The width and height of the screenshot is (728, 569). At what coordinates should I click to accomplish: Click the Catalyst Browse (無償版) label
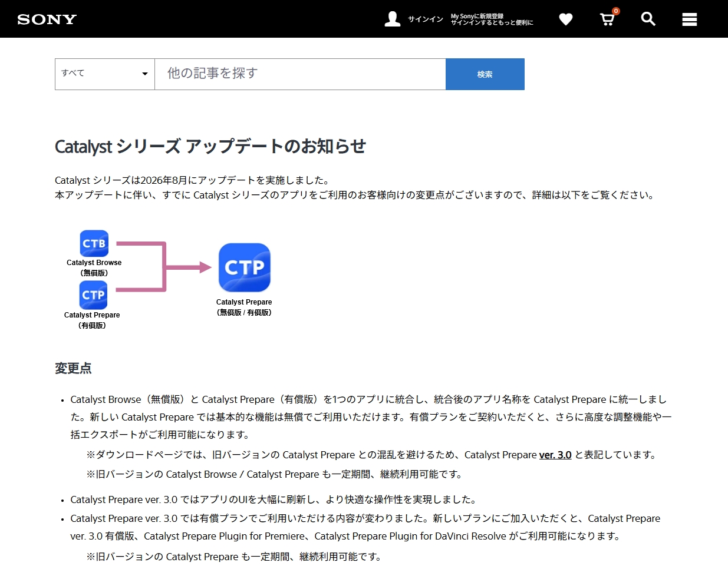[94, 268]
